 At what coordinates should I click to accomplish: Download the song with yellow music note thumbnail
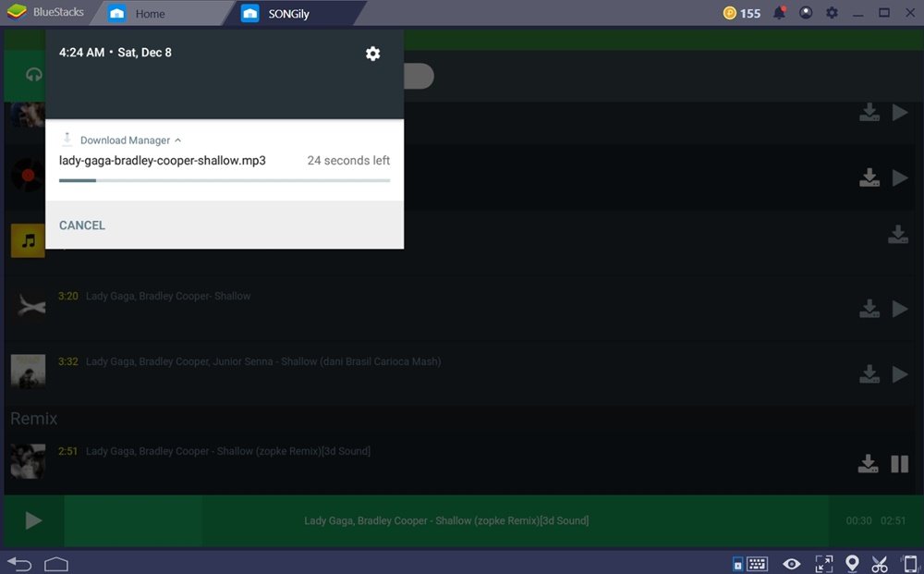pyautogui.click(x=897, y=234)
